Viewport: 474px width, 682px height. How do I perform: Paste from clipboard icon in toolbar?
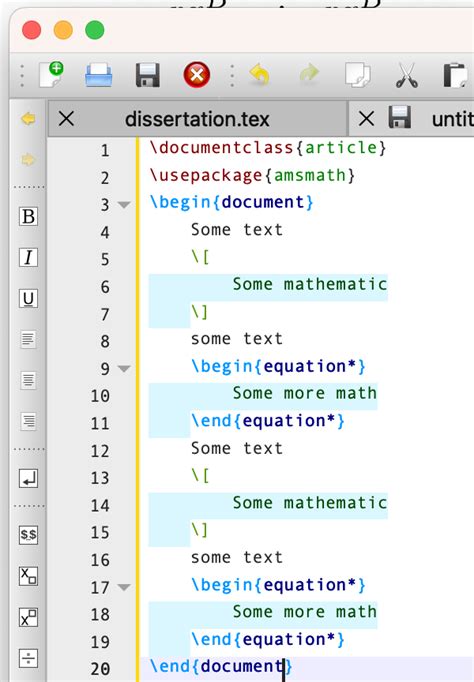pyautogui.click(x=455, y=75)
